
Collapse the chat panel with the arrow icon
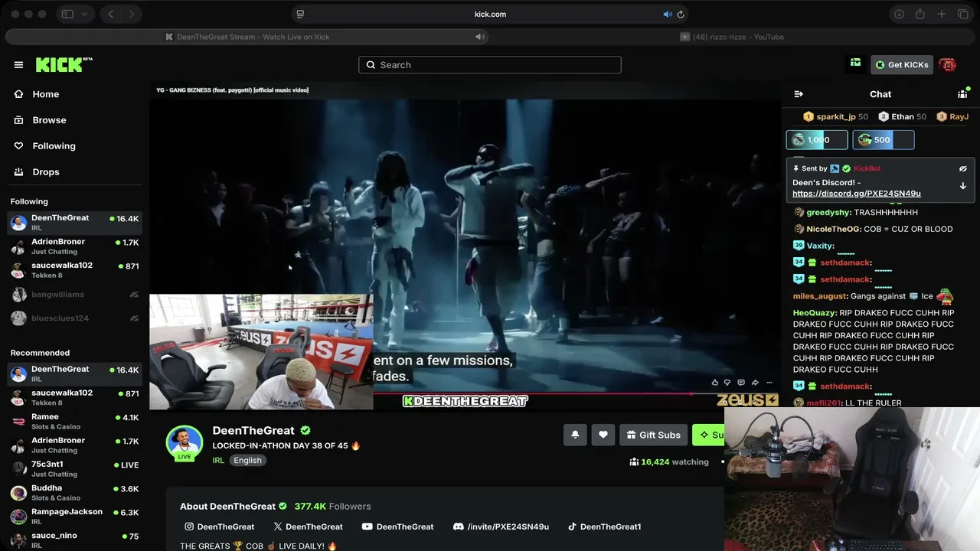tap(799, 94)
